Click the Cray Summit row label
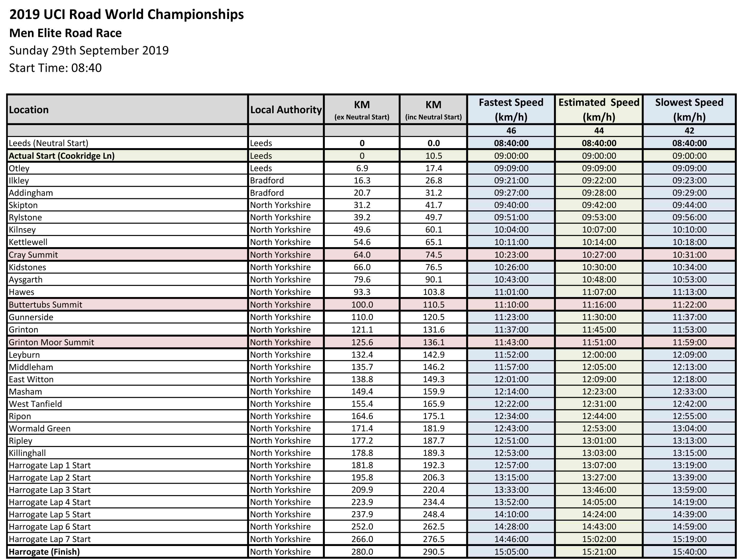The width and height of the screenshot is (741, 560). tap(34, 255)
